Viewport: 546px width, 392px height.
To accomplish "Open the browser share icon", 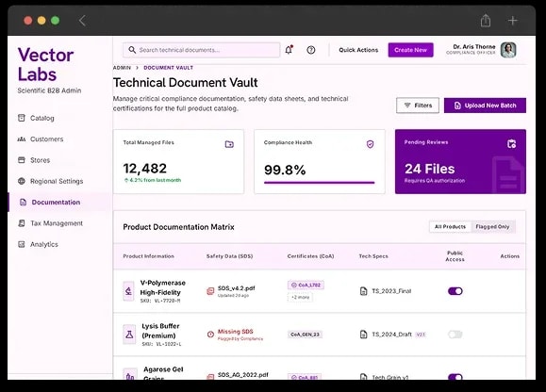I will [486, 20].
